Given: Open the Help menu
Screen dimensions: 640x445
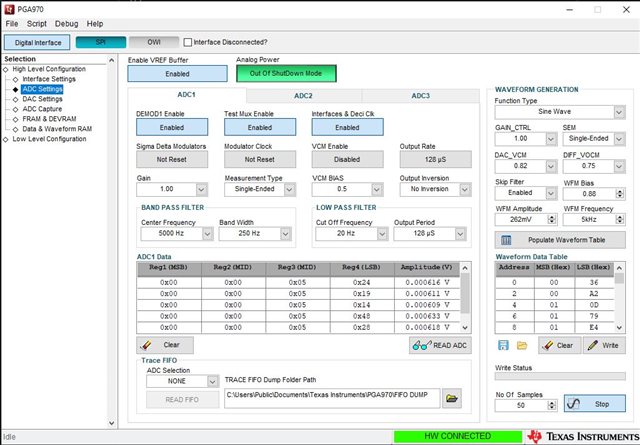Looking at the screenshot, I should click(x=95, y=24).
